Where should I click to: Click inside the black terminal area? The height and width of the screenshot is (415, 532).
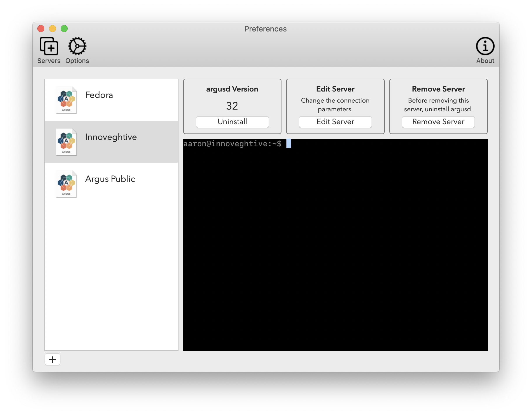pyautogui.click(x=335, y=245)
